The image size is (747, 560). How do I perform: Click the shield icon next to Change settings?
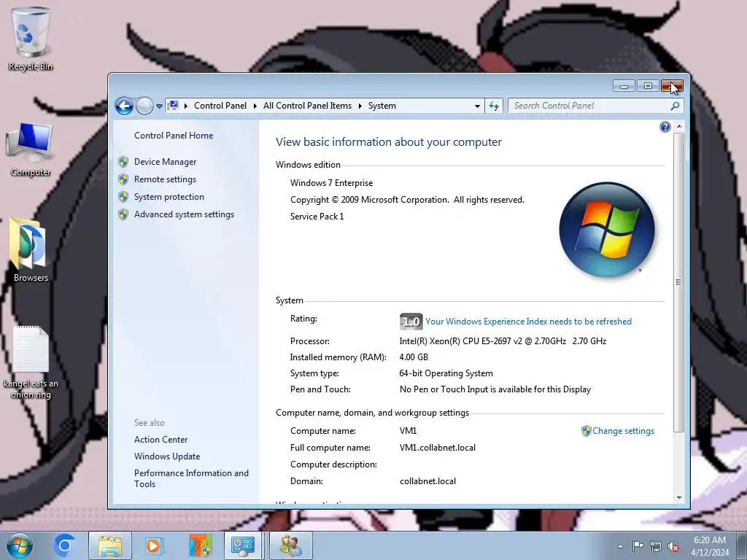point(586,431)
